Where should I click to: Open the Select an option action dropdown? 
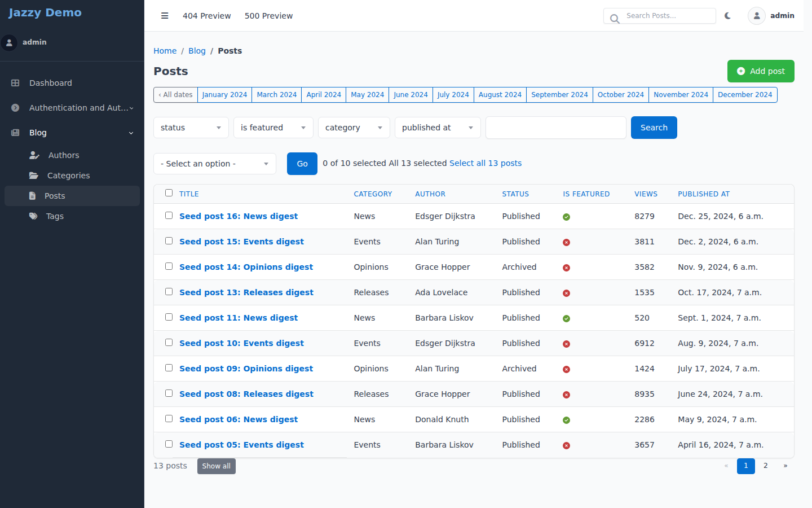(x=215, y=164)
